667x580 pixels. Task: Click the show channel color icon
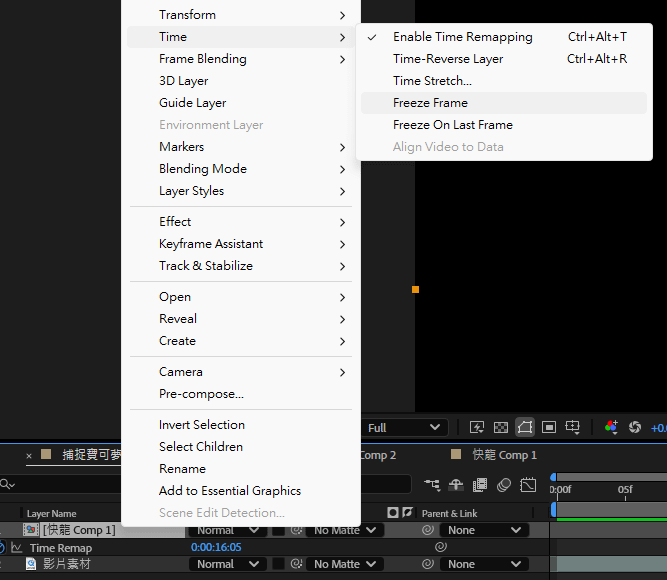coord(611,427)
